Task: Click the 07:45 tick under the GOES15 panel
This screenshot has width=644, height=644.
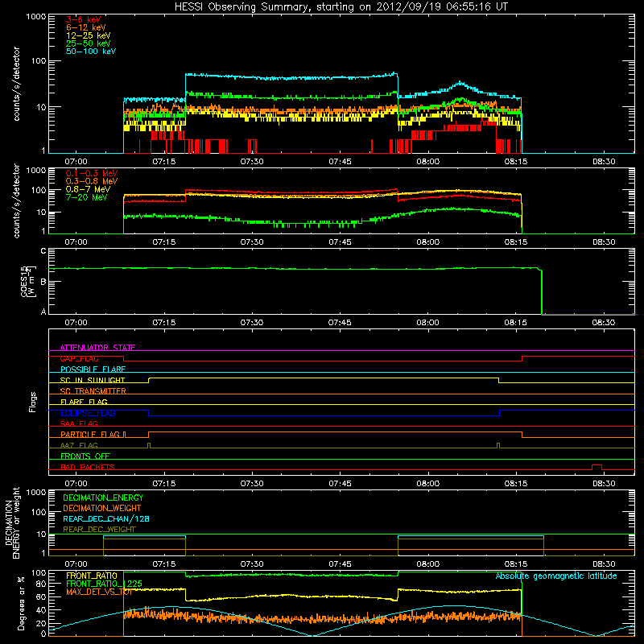Action: coord(340,323)
